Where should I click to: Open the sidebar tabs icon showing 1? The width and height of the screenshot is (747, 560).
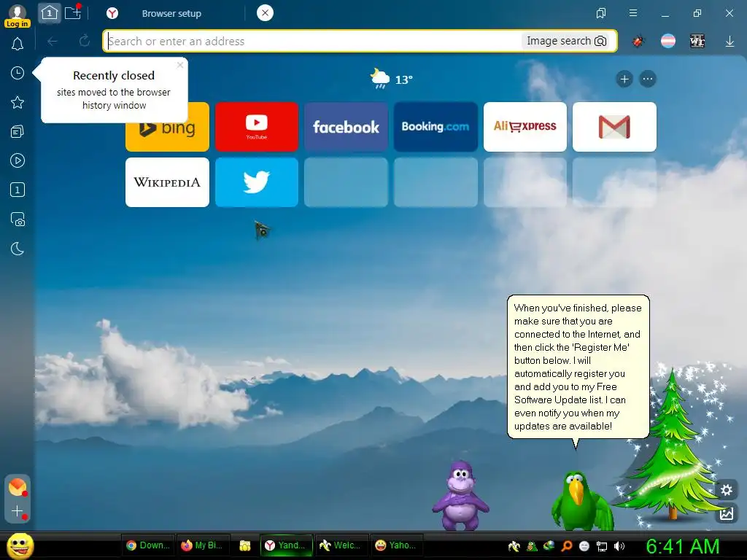tap(18, 190)
